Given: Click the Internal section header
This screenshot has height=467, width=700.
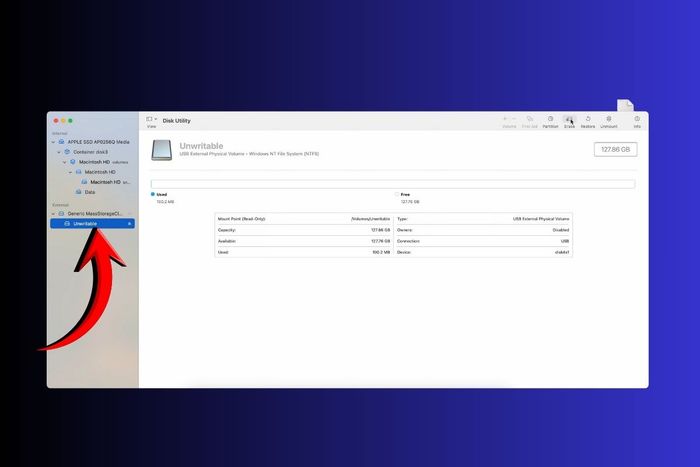Looking at the screenshot, I should point(59,133).
